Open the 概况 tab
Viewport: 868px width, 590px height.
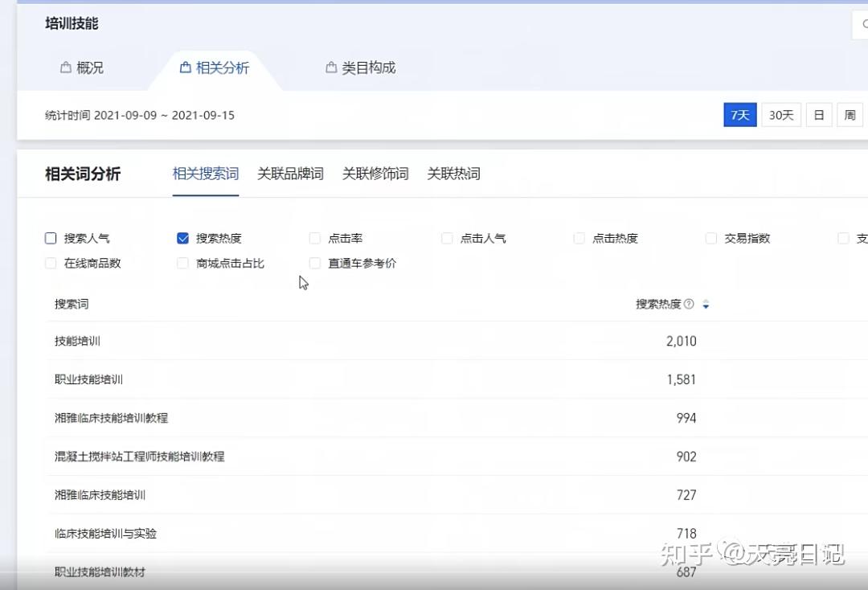tap(82, 68)
